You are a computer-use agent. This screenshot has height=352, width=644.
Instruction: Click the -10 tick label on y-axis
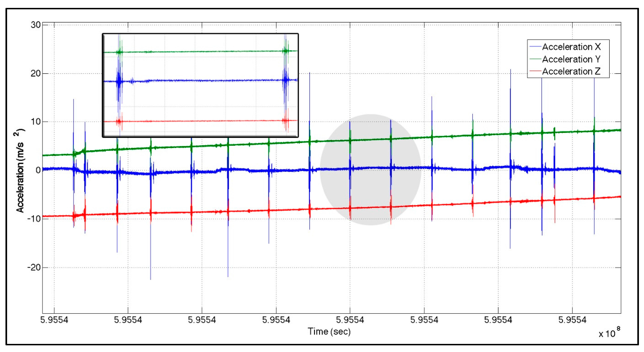[x=34, y=219]
